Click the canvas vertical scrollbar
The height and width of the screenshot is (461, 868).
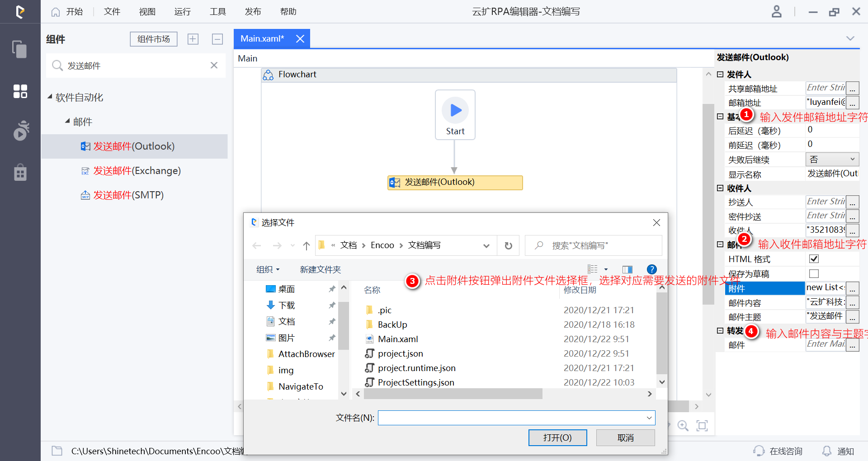click(x=708, y=204)
